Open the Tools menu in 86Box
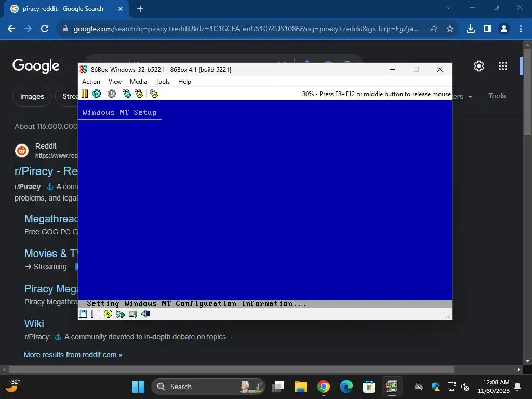Screen dimensions: 532x399 [x=163, y=82]
